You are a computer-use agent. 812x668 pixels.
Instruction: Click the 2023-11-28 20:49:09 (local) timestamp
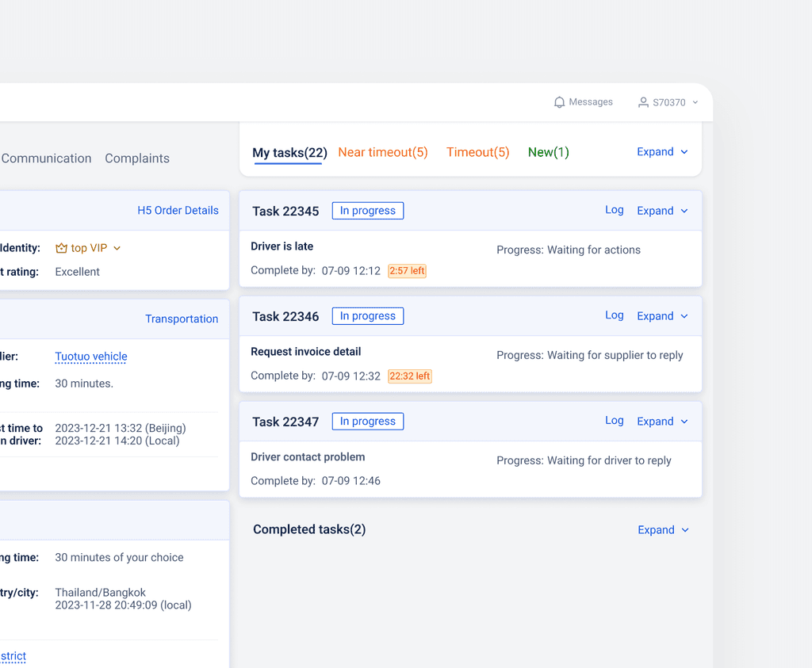[123, 605]
